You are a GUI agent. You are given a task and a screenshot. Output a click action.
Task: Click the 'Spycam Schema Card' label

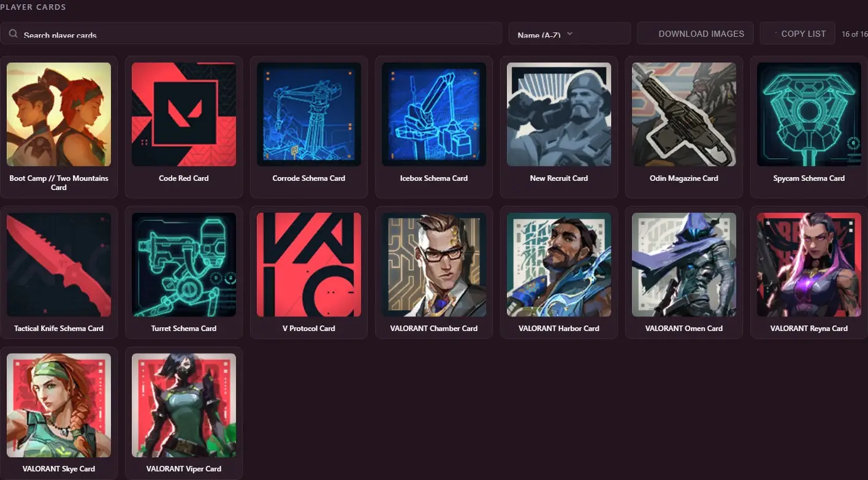point(809,178)
